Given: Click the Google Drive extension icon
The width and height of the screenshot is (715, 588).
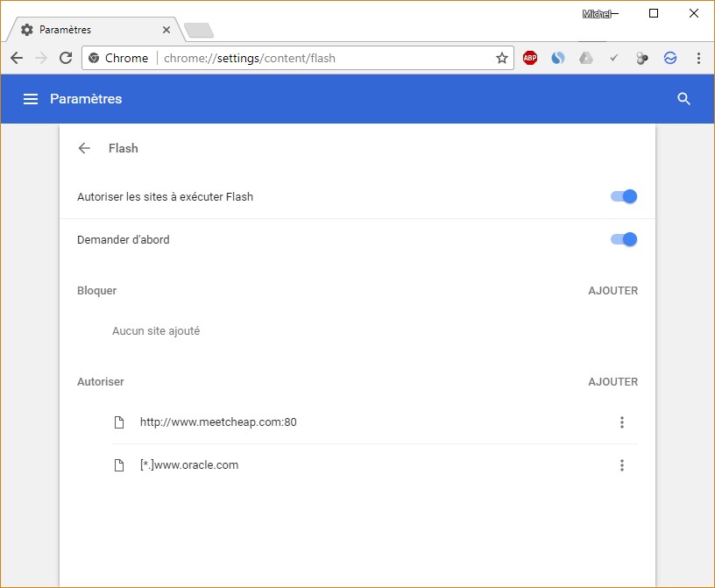Looking at the screenshot, I should 586,58.
